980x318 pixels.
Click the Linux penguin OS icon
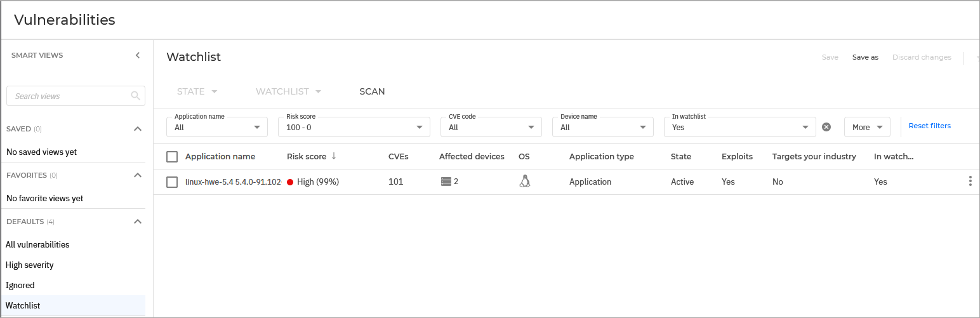[x=524, y=182]
